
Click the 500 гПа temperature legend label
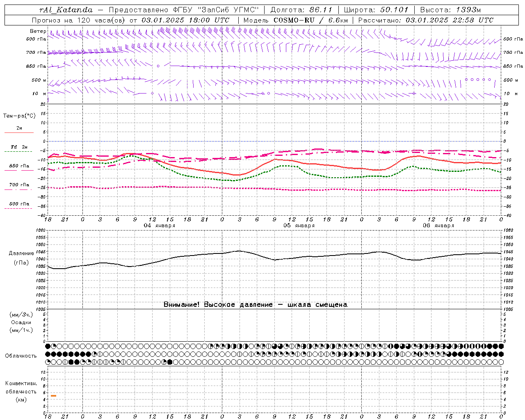point(19,204)
